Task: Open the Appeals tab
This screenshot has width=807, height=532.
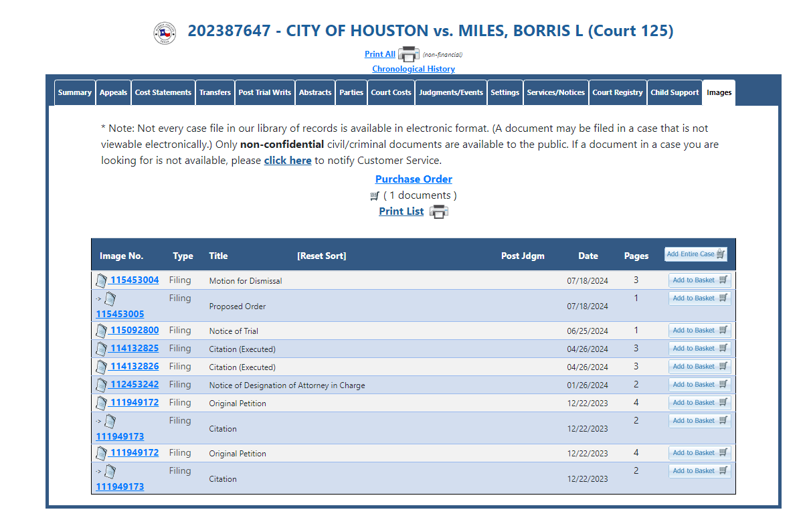Action: [113, 92]
